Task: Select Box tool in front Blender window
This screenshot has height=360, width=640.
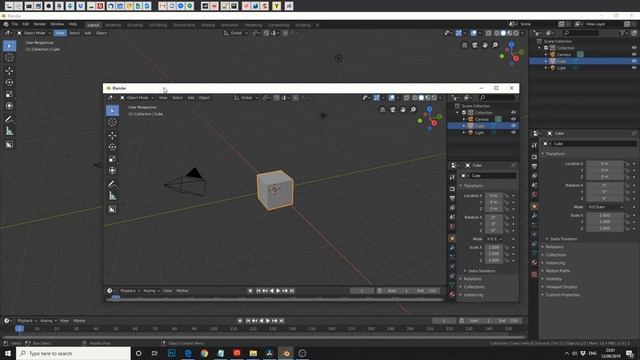Action: 112,111
